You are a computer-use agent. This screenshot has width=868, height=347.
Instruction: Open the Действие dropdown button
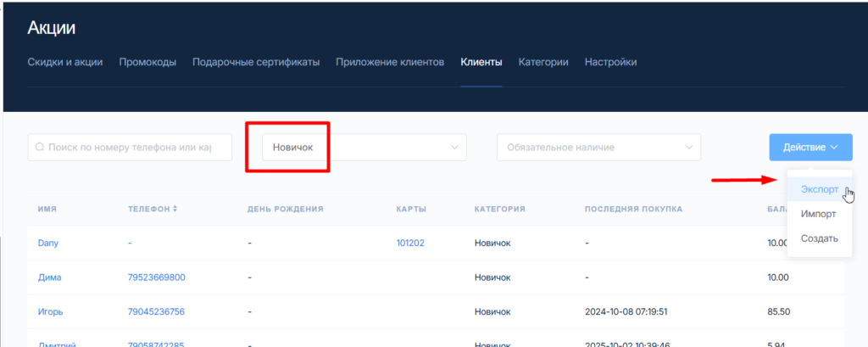810,148
